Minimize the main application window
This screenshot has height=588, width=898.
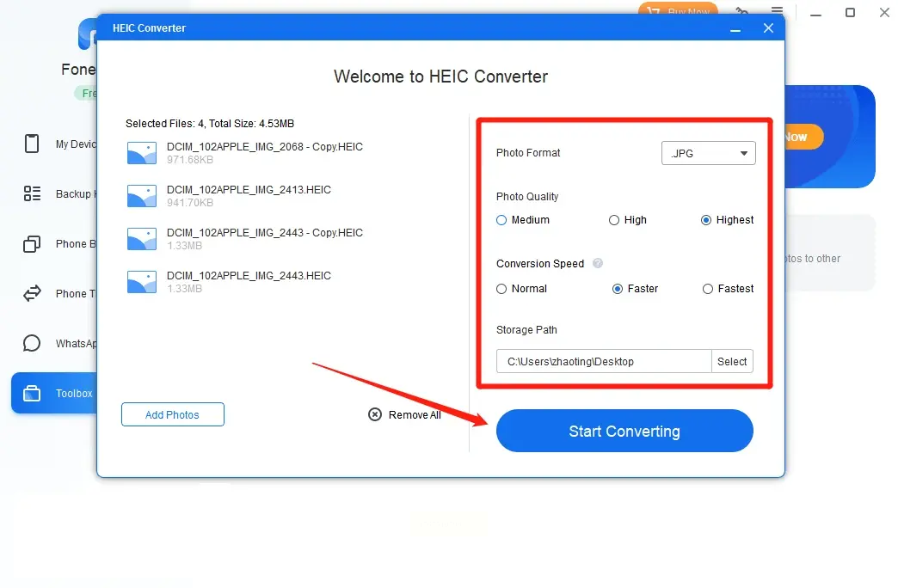point(816,15)
